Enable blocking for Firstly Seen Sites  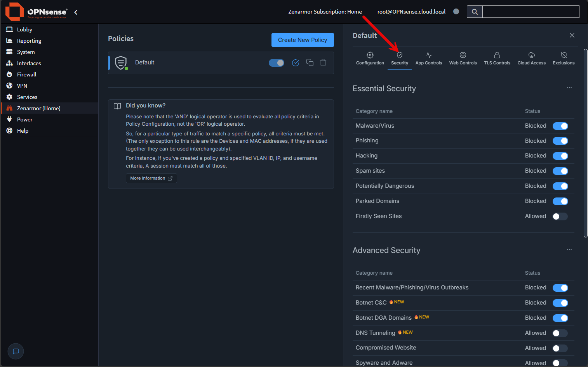pos(560,216)
